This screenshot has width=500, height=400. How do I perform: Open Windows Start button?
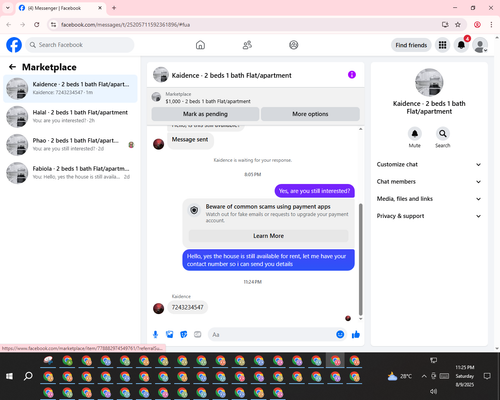(x=9, y=376)
